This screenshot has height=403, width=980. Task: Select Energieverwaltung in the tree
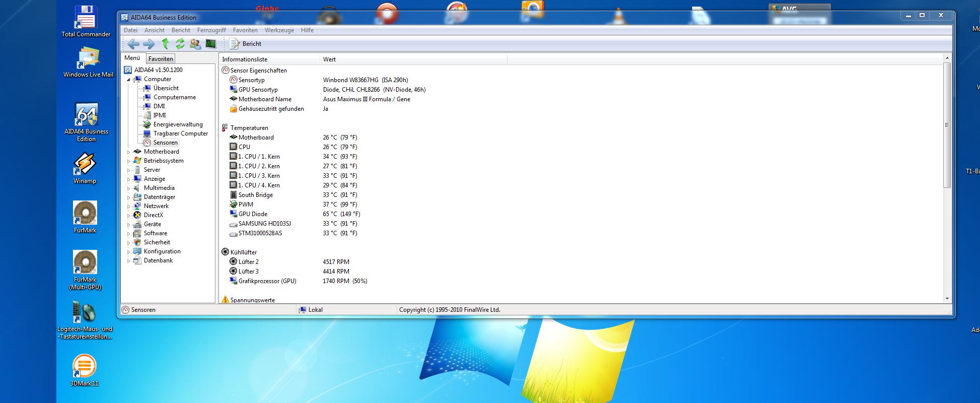click(178, 124)
